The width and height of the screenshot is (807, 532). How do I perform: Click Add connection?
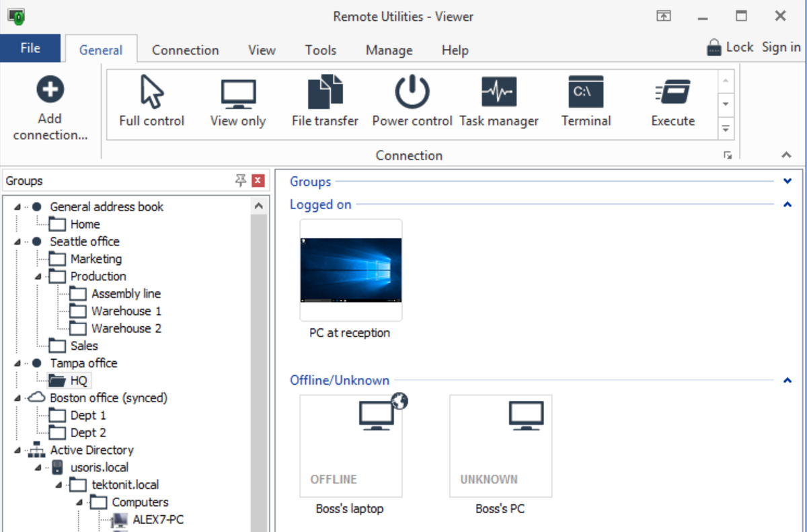48,104
